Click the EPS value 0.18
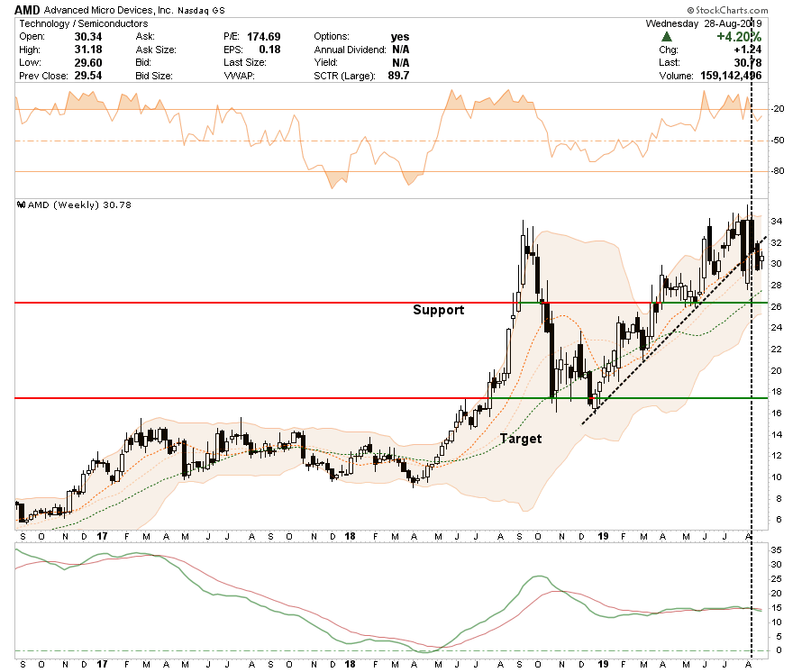This screenshot has width=811, height=672. pos(270,50)
